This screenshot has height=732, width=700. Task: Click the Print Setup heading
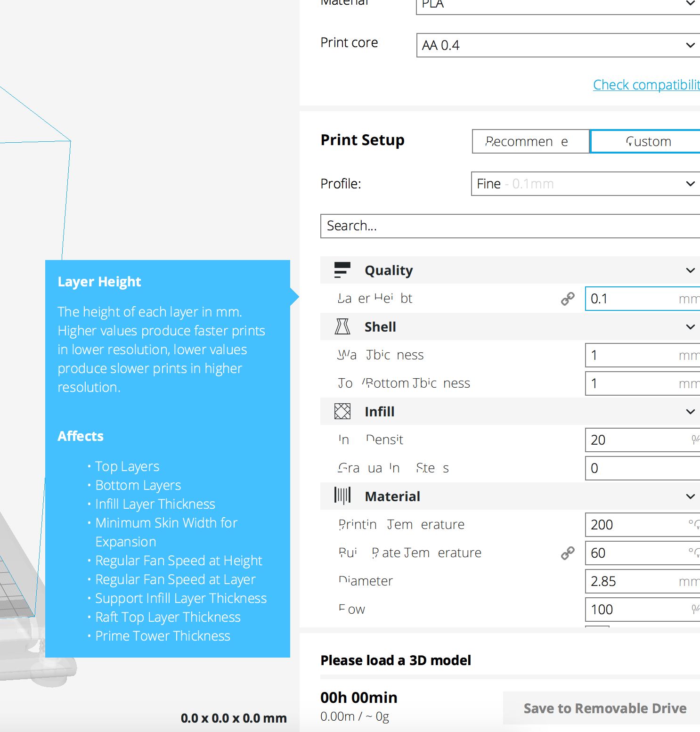pyautogui.click(x=362, y=140)
